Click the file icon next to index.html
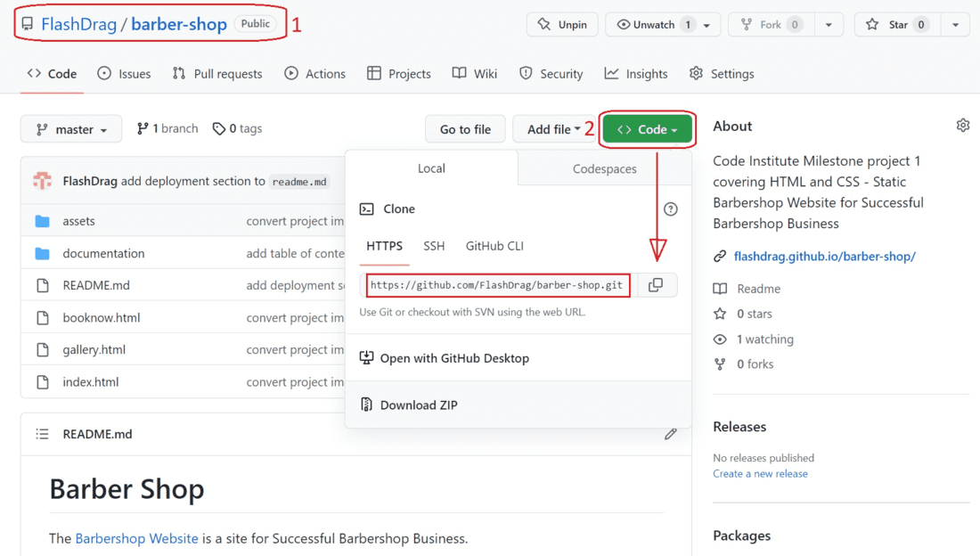Image resolution: width=980 pixels, height=556 pixels. (x=43, y=382)
